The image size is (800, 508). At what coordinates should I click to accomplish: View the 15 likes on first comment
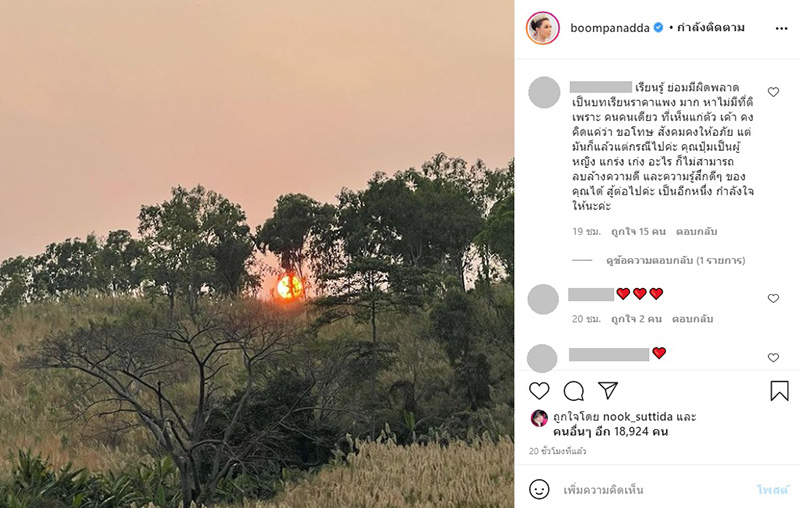[x=639, y=232]
